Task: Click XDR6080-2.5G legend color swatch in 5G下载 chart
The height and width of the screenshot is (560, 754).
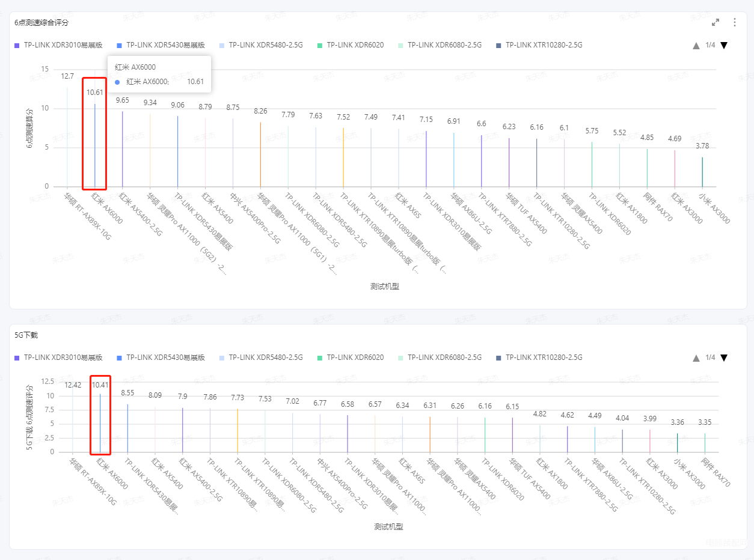Action: coord(400,358)
